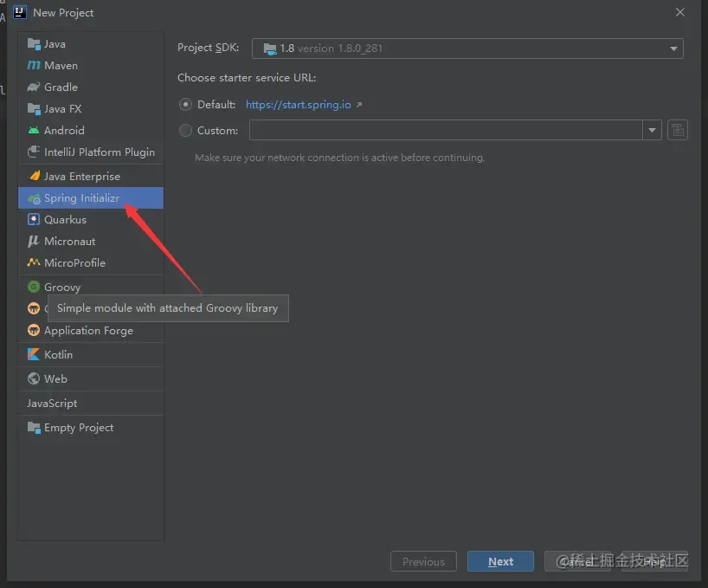Select Kotlin project type
The width and height of the screenshot is (708, 588).
click(90, 354)
